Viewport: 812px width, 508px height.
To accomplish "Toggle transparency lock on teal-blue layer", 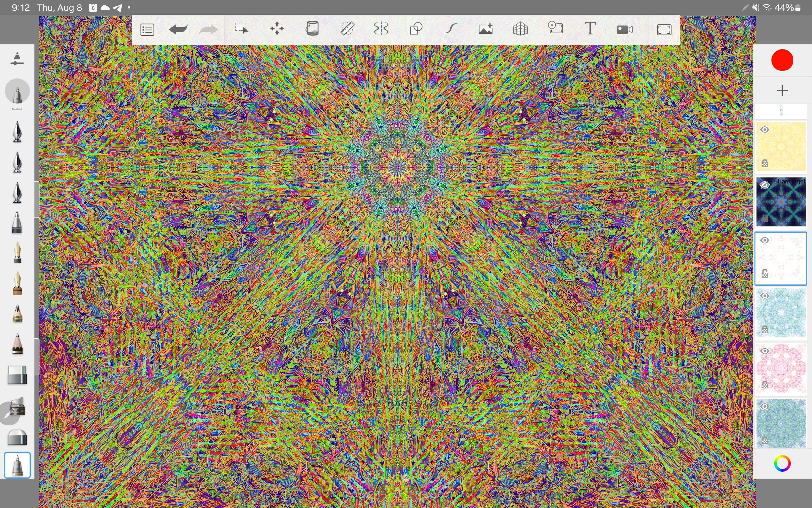I will [x=765, y=329].
